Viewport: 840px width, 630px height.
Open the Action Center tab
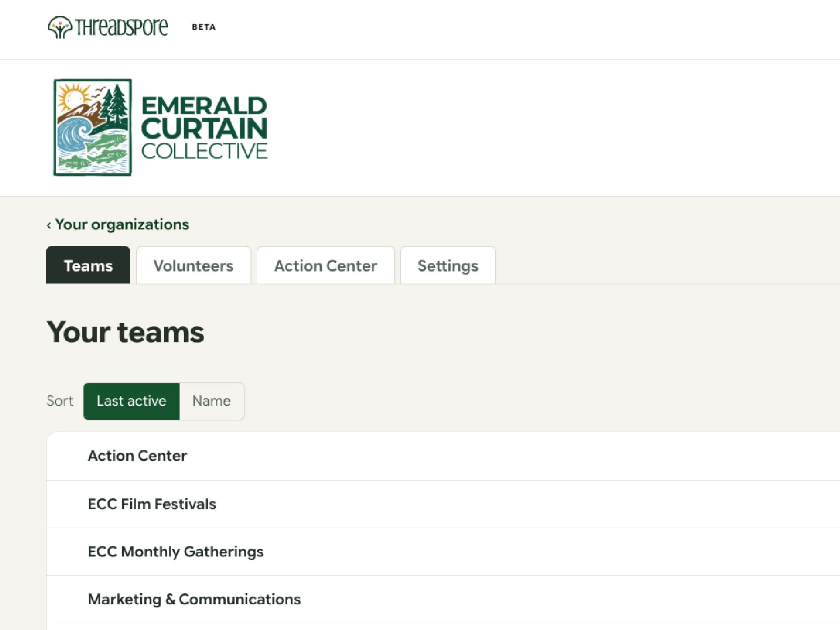[325, 265]
